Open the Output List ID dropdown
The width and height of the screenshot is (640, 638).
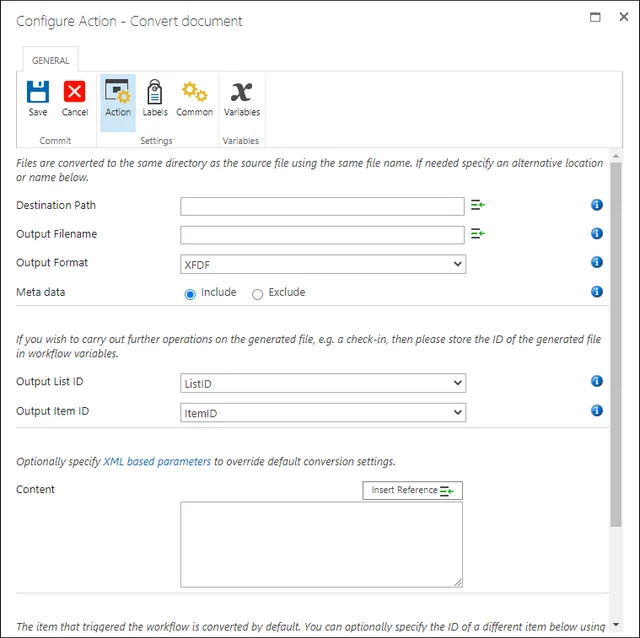pyautogui.click(x=323, y=383)
